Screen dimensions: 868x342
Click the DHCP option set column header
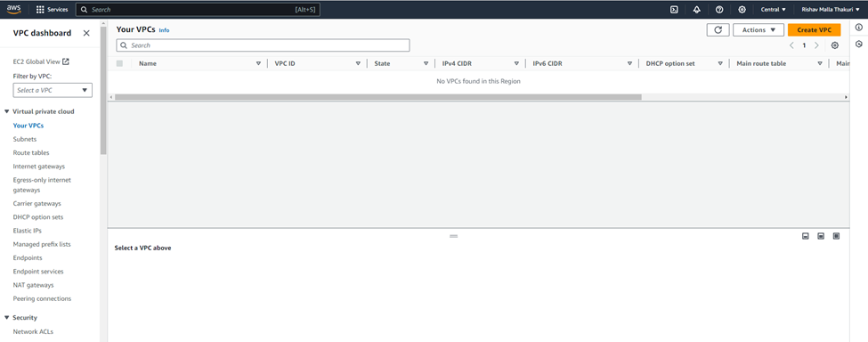670,63
